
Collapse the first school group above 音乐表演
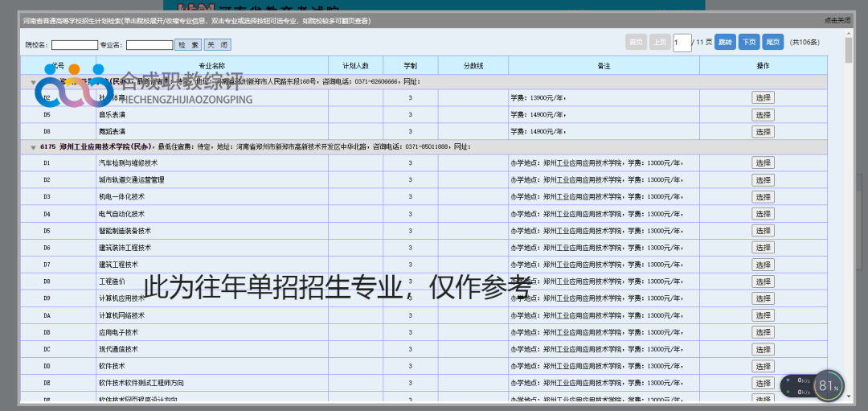tap(33, 82)
